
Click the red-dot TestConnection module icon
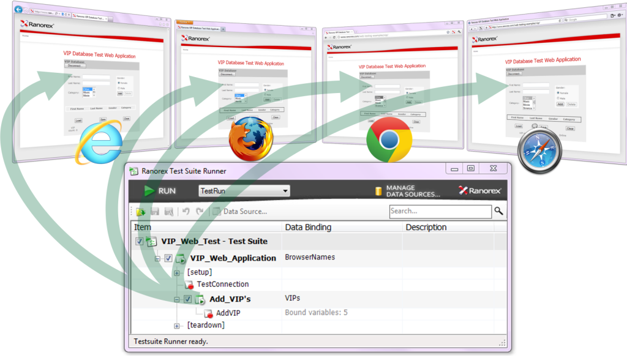pos(189,284)
